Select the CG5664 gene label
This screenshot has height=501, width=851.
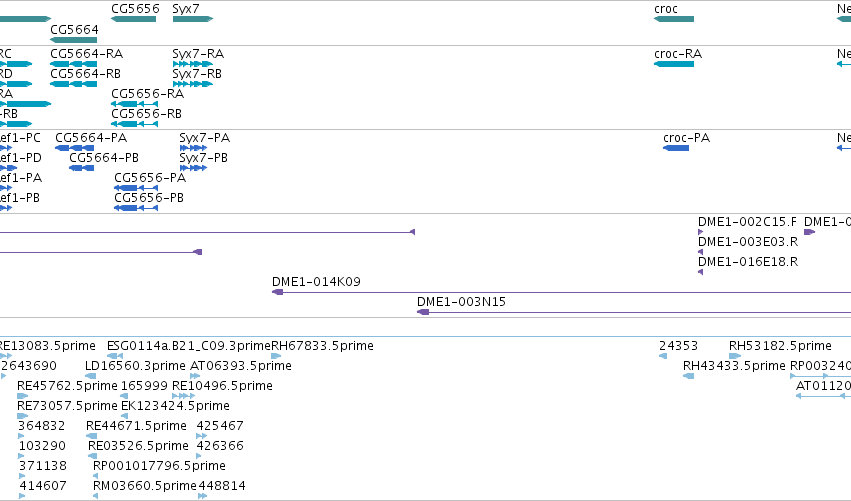(74, 29)
